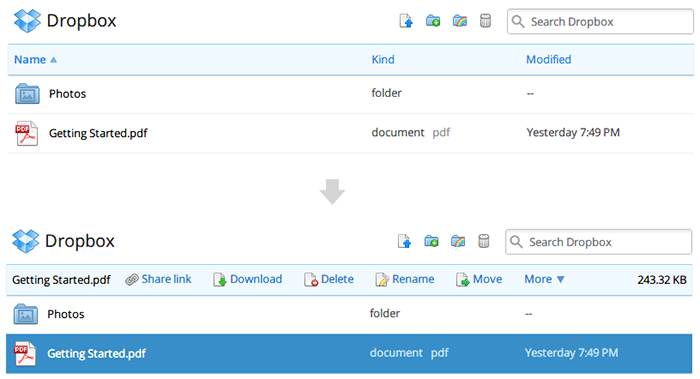Click the trash can icon in top toolbar
This screenshot has width=700, height=379.
[x=485, y=21]
